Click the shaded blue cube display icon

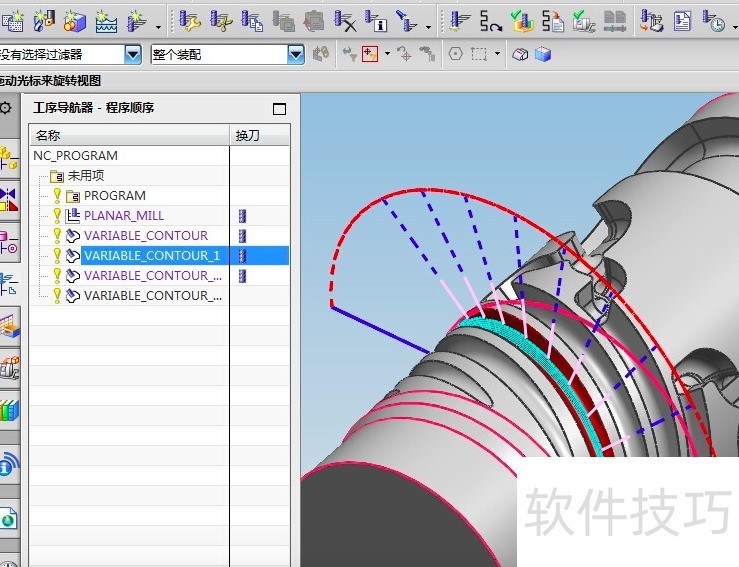[x=543, y=54]
